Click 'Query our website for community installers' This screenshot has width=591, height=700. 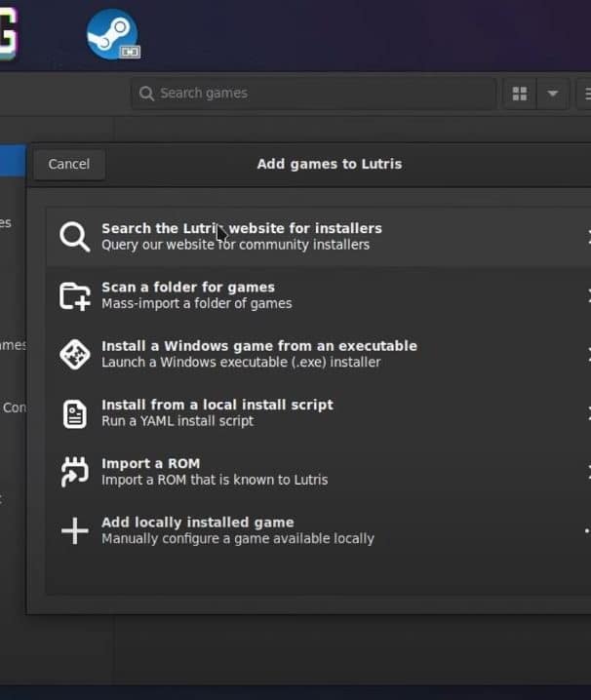click(235, 245)
